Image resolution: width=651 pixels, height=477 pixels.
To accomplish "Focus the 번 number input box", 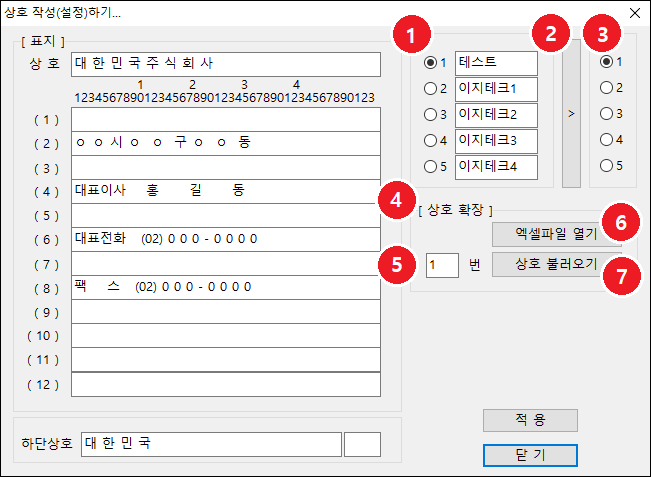I will 442,265.
